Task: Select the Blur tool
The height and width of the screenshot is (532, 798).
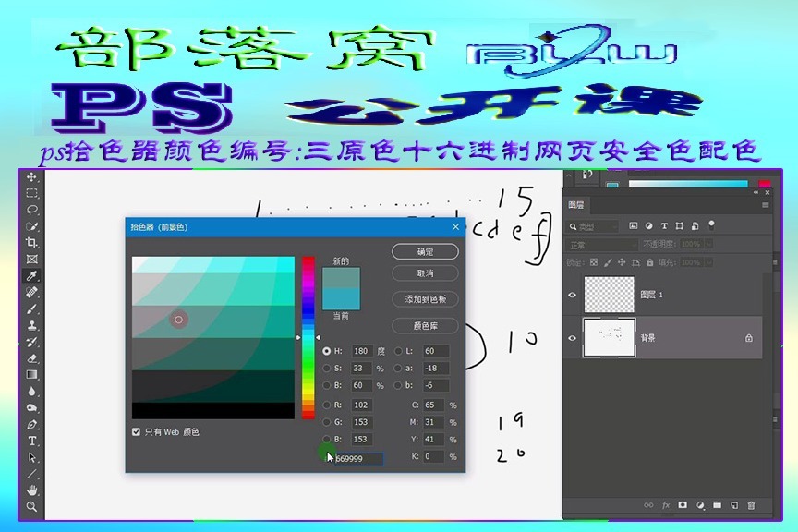Action: [x=31, y=392]
